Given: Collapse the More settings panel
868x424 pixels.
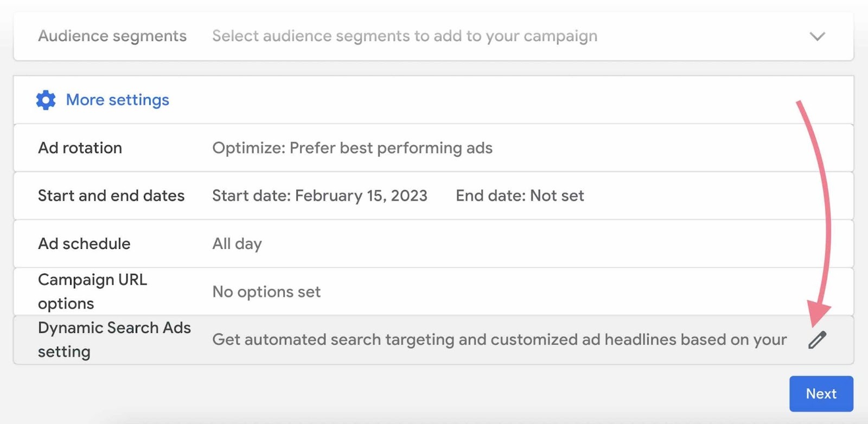Looking at the screenshot, I should pos(117,100).
